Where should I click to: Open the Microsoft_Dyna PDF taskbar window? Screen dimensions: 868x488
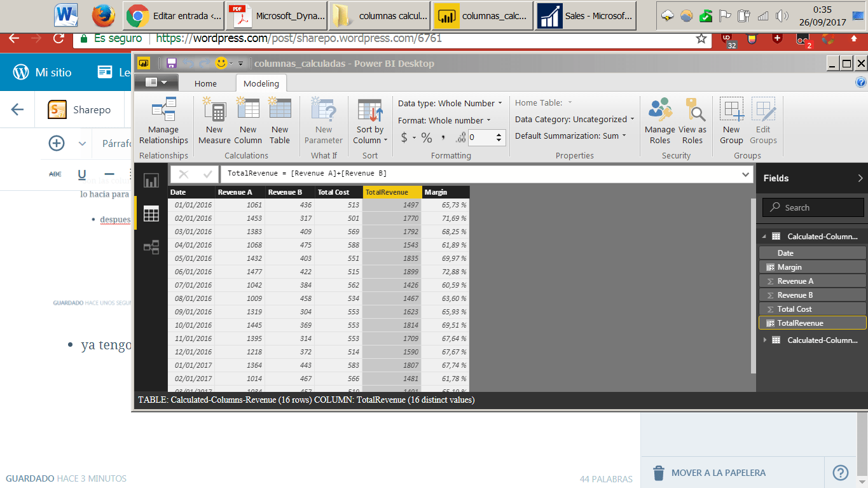pos(275,16)
